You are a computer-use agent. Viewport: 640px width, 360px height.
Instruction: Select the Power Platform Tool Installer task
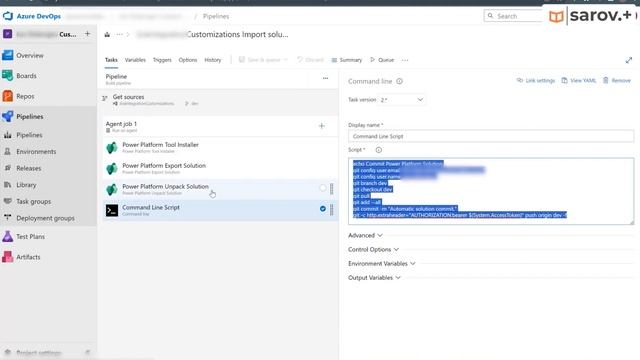220,147
